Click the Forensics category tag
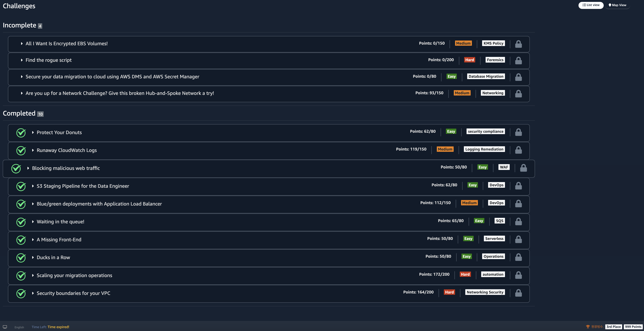 pos(495,60)
